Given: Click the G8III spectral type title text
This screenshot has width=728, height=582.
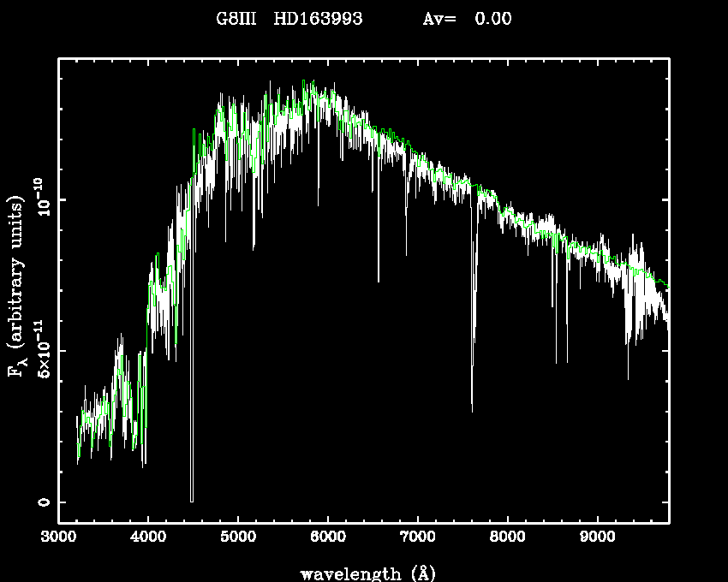Looking at the screenshot, I should pyautogui.click(x=236, y=19).
